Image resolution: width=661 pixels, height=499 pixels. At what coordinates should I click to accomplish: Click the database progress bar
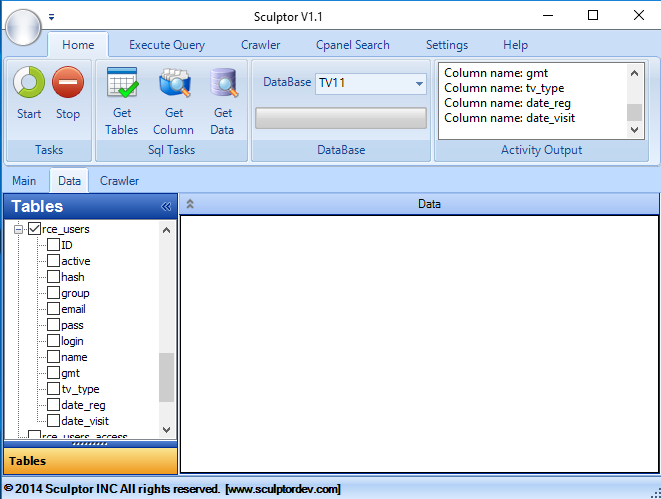tap(341, 118)
